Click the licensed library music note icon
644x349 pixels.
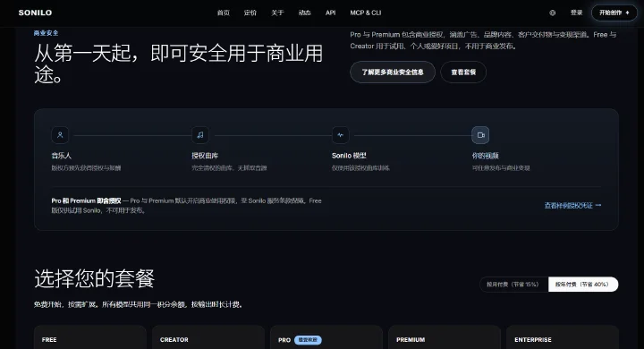[200, 135]
